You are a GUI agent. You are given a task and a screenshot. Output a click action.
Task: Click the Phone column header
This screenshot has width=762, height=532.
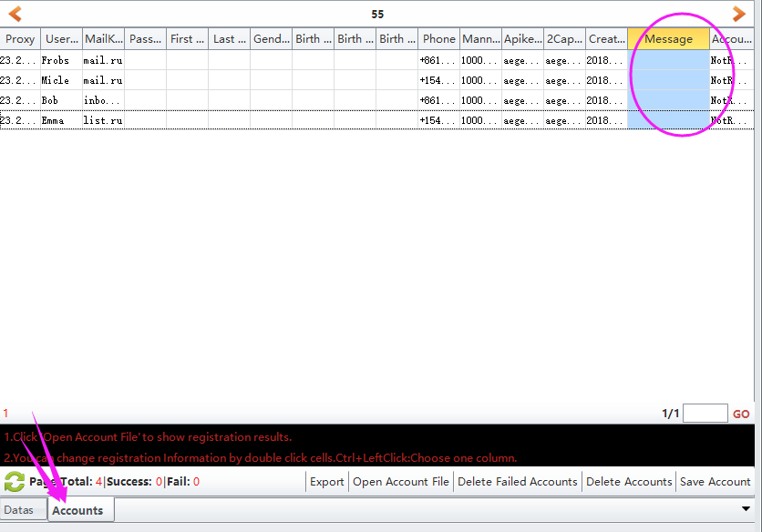pos(438,39)
